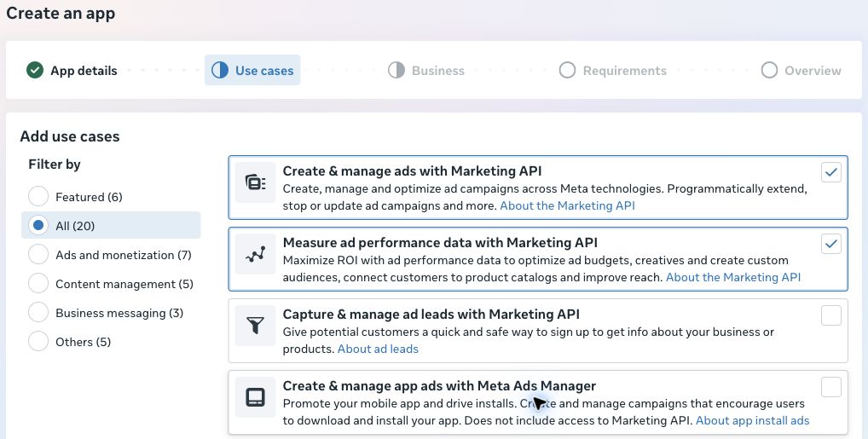This screenshot has height=439, width=868.
Task: Select the Featured (6) filter radio button
Action: click(38, 197)
